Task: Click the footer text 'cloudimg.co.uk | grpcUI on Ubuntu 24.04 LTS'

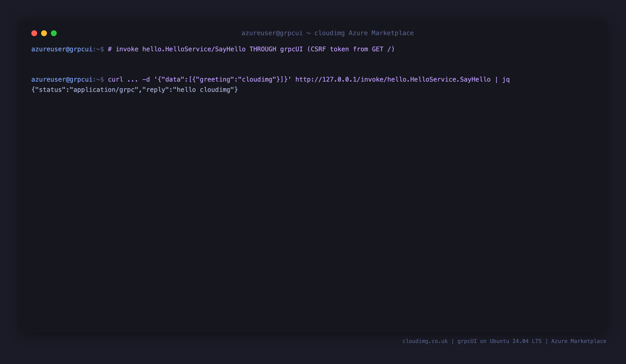Action: 472,341
